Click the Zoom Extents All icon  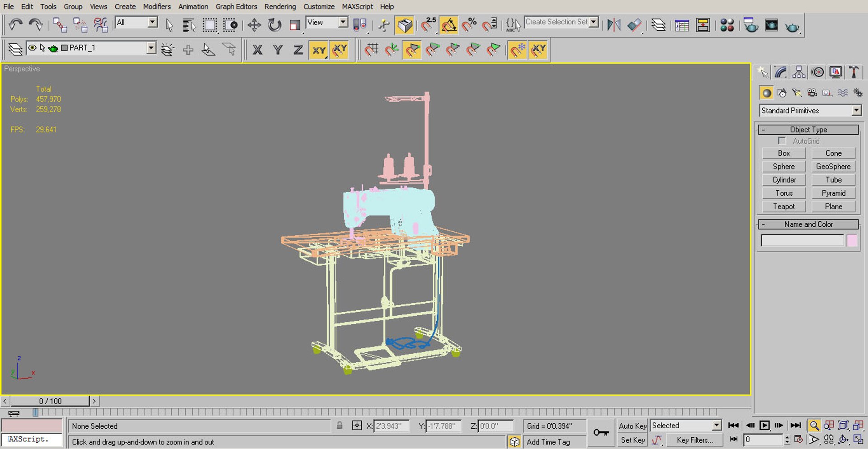[858, 426]
